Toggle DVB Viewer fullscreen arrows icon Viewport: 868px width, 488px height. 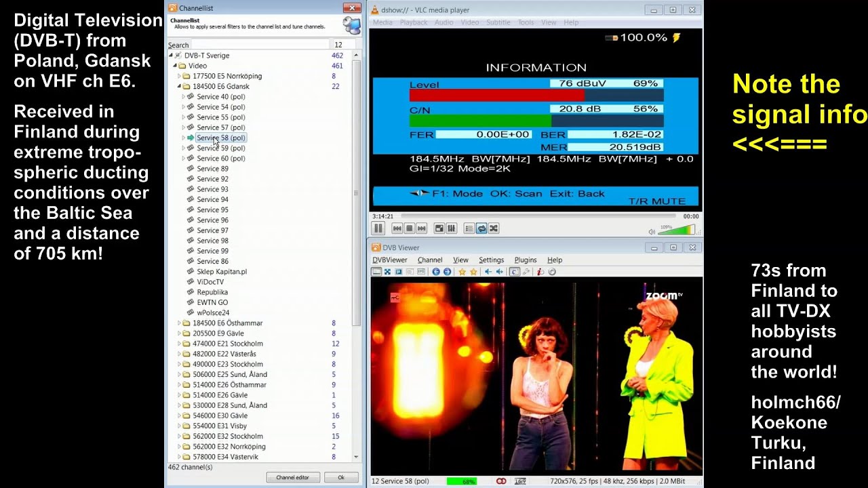click(387, 272)
